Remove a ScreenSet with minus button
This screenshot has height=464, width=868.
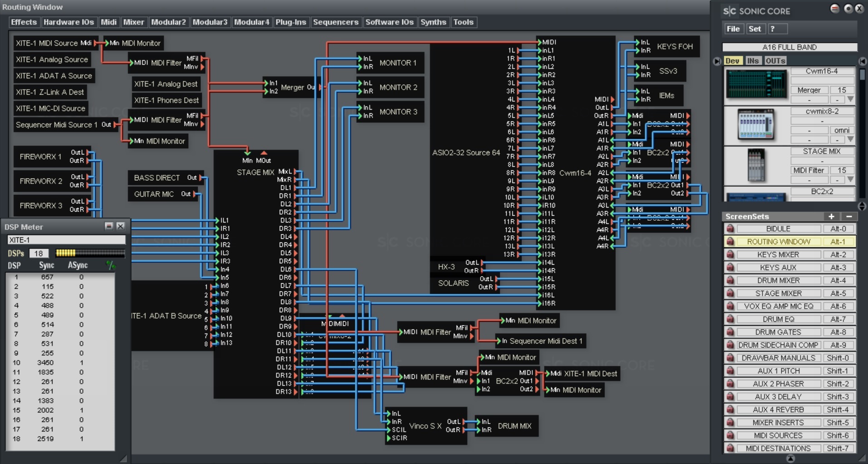coord(849,217)
